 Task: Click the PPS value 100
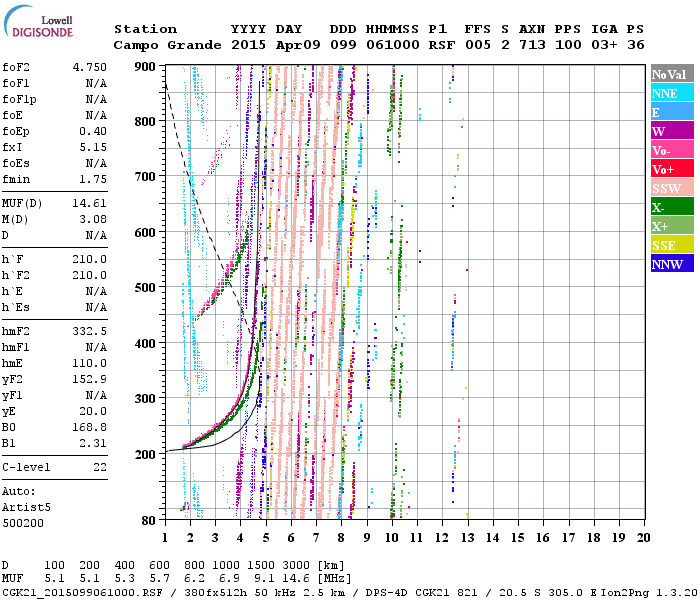point(568,45)
